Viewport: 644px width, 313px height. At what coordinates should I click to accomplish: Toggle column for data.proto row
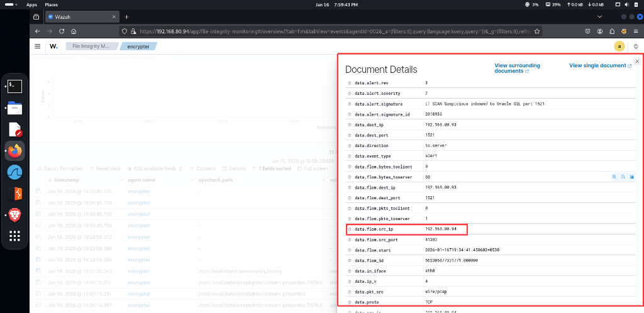pos(350,302)
